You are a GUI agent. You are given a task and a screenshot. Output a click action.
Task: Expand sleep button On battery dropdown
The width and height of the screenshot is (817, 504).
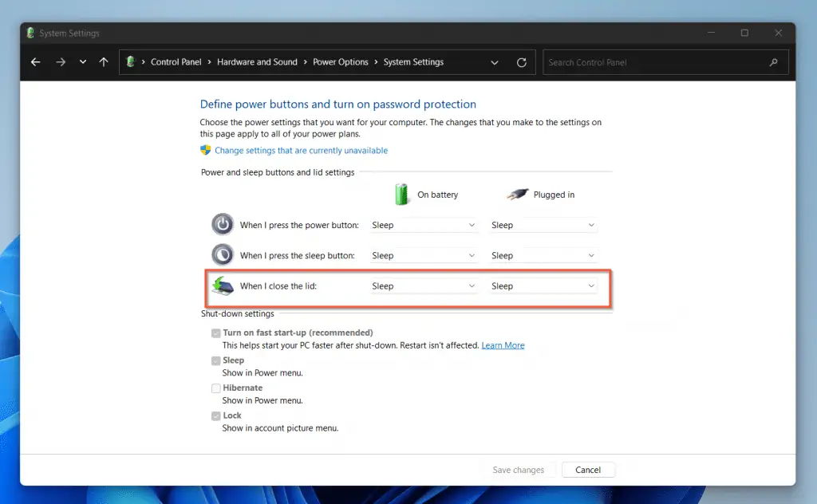pyautogui.click(x=424, y=255)
